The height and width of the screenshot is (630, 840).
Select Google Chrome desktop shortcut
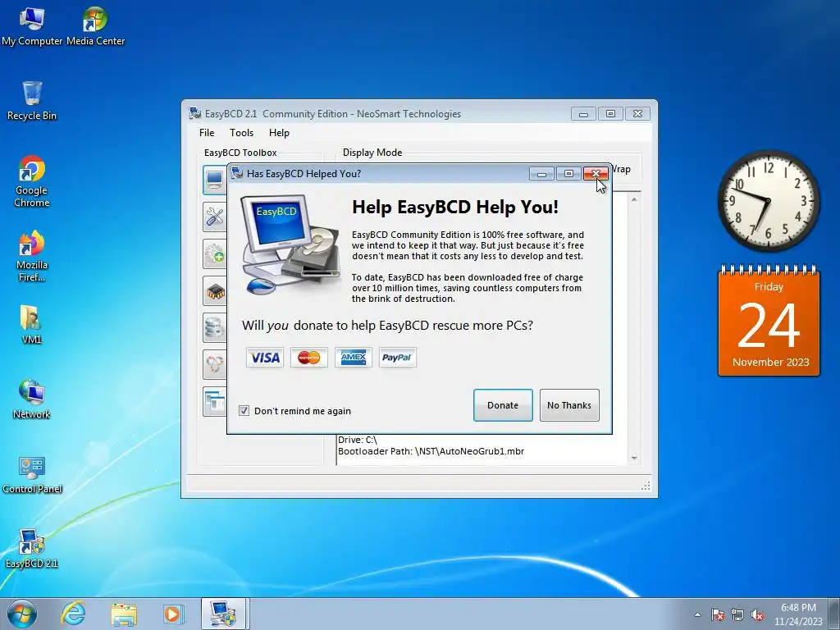32,181
